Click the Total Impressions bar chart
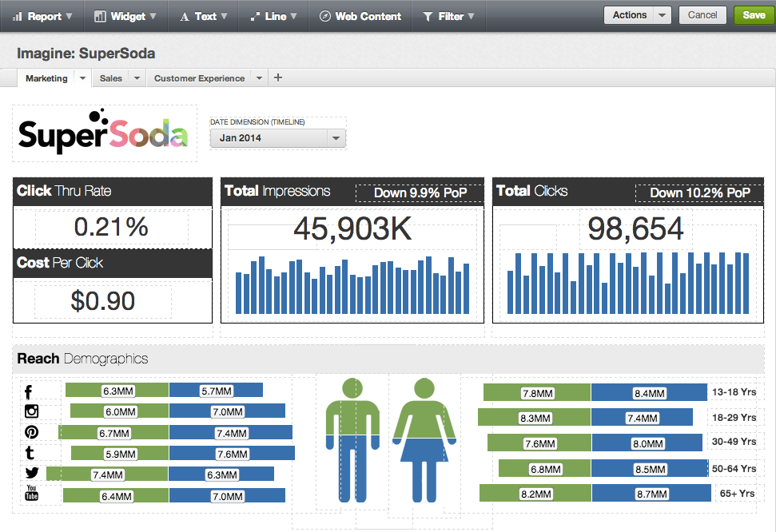This screenshot has height=532, width=776. pos(352,285)
